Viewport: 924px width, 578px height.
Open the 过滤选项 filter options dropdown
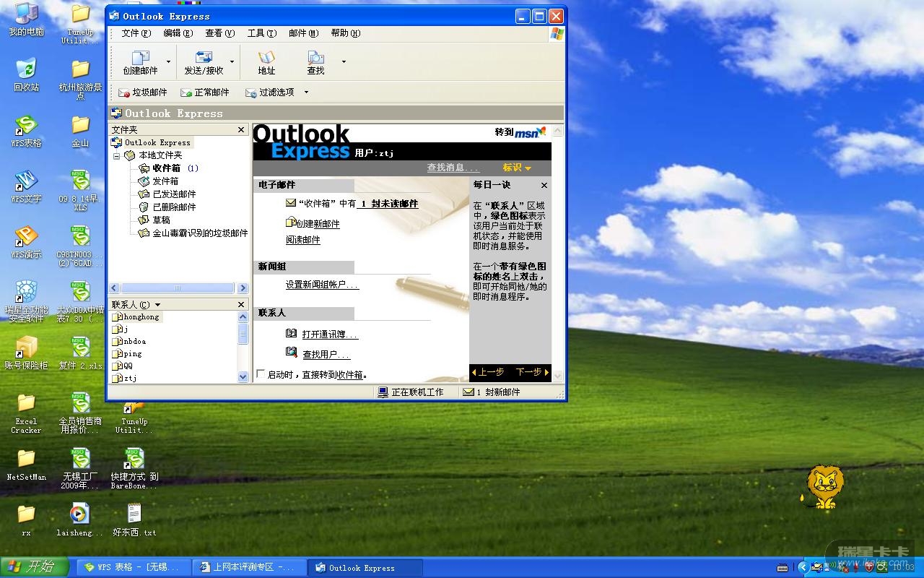[x=306, y=92]
